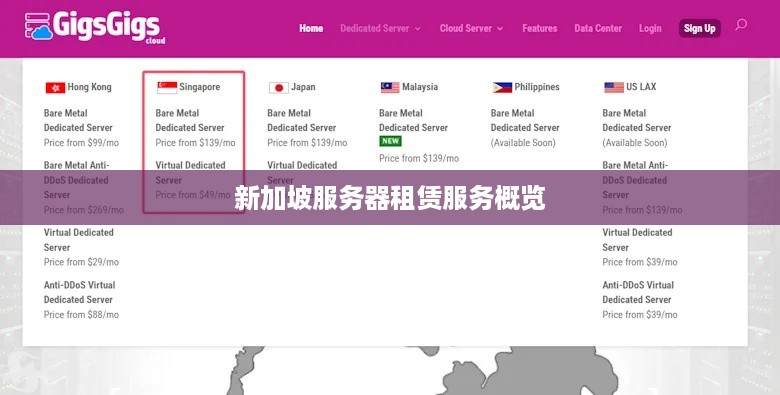Click US LAX '(Available Soon)' text
Viewport: 780px width, 395px height.
pyautogui.click(x=635, y=143)
